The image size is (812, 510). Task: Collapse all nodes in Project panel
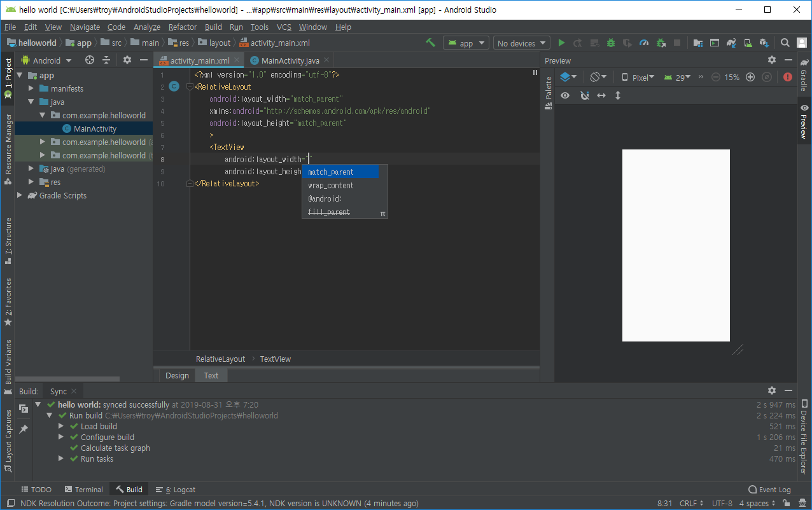(x=106, y=60)
